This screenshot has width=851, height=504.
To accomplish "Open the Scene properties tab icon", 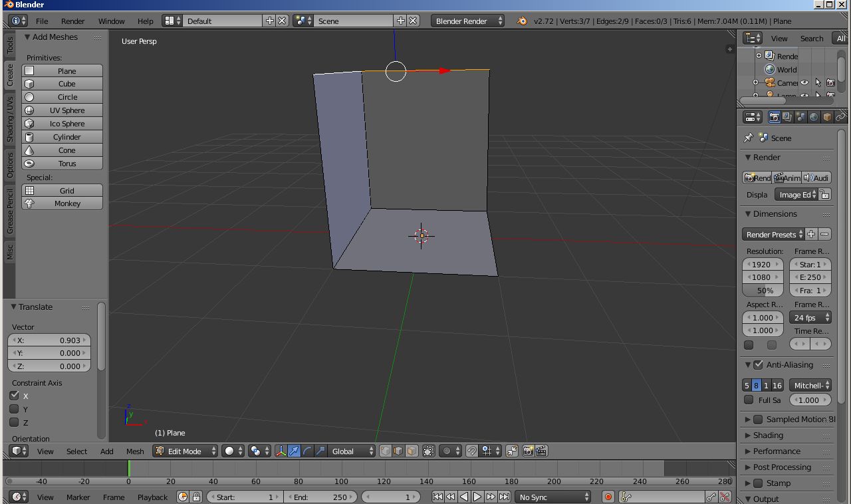I will click(x=800, y=116).
